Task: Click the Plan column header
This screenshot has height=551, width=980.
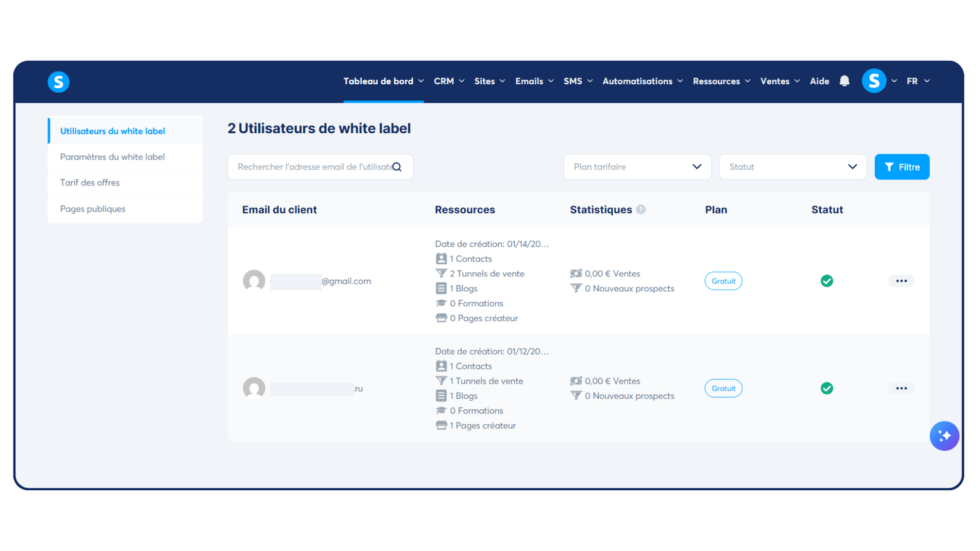Action: tap(716, 210)
